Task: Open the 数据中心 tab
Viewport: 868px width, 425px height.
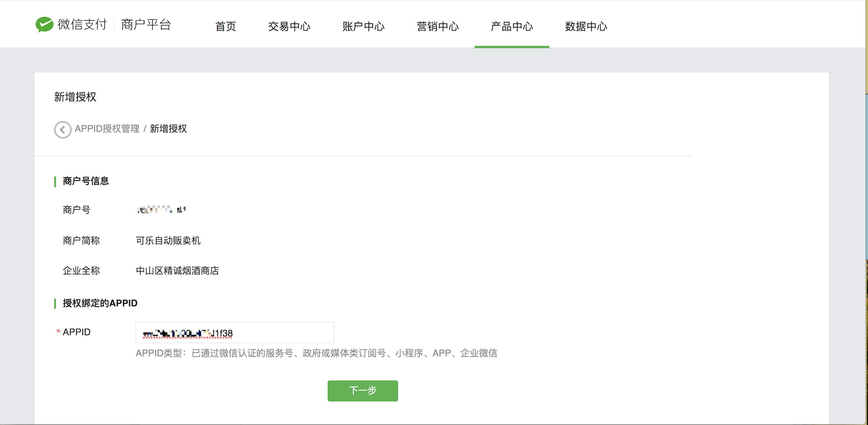Action: coord(586,26)
